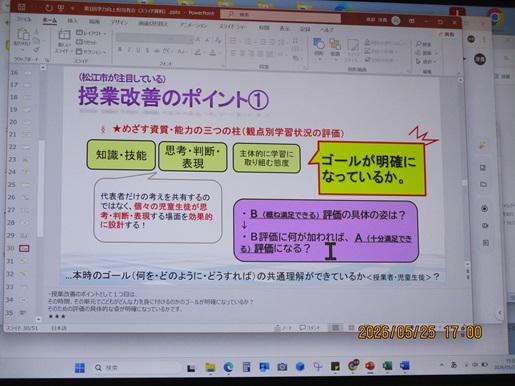Click the 思考・判断・表現 green box on slide
The image size is (515, 386).
point(193,157)
